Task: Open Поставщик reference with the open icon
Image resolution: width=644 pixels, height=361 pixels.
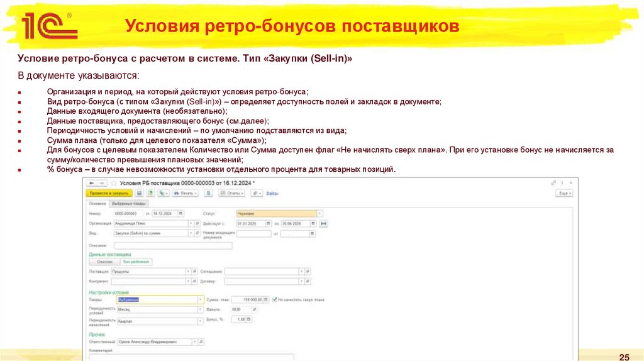Action: [194, 272]
